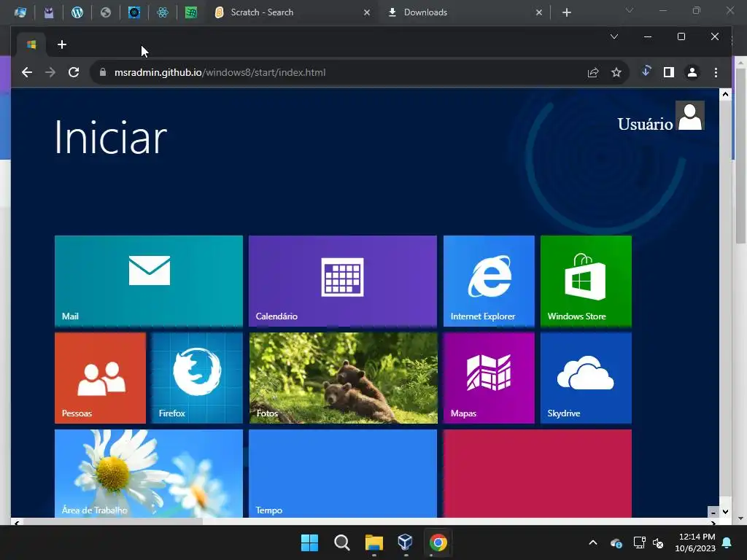Open the Skydrive tile
Image resolution: width=747 pixels, height=560 pixels.
coord(586,378)
